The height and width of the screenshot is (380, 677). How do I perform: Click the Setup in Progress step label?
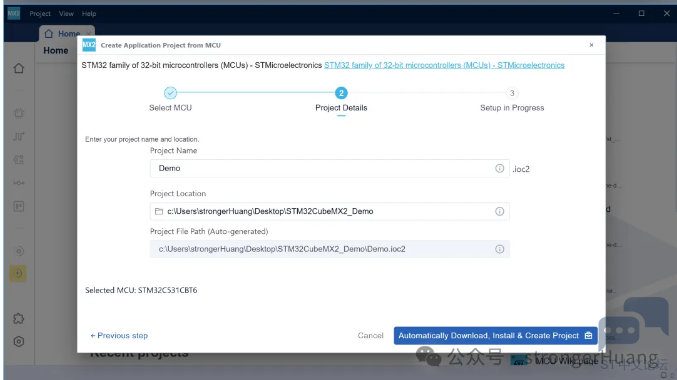[512, 108]
